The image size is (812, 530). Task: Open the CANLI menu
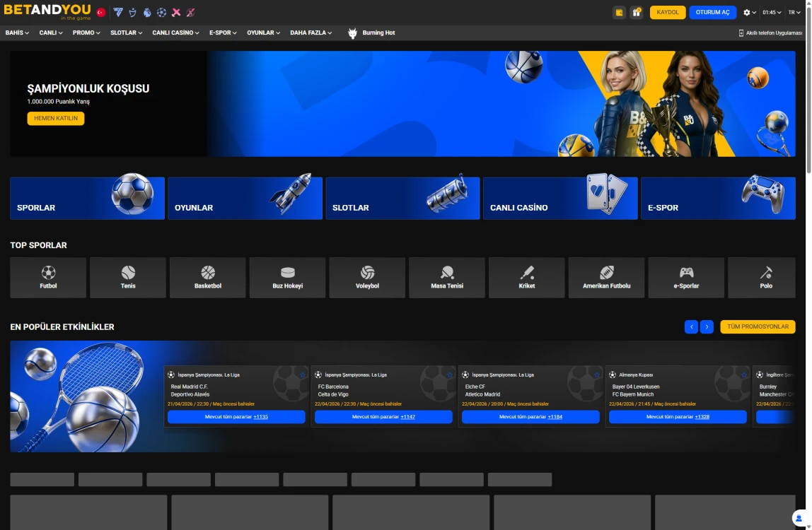point(51,33)
